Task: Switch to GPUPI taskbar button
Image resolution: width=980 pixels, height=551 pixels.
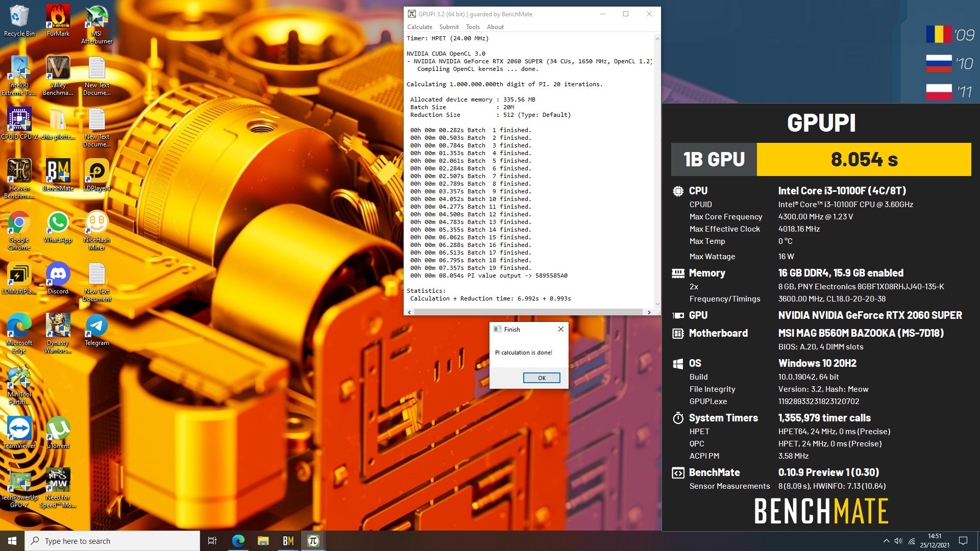Action: (313, 541)
